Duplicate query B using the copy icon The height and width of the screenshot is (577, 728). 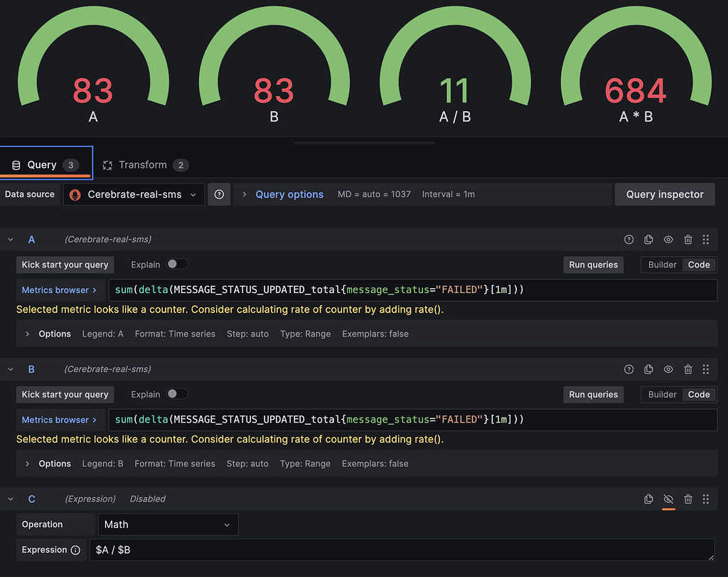648,369
